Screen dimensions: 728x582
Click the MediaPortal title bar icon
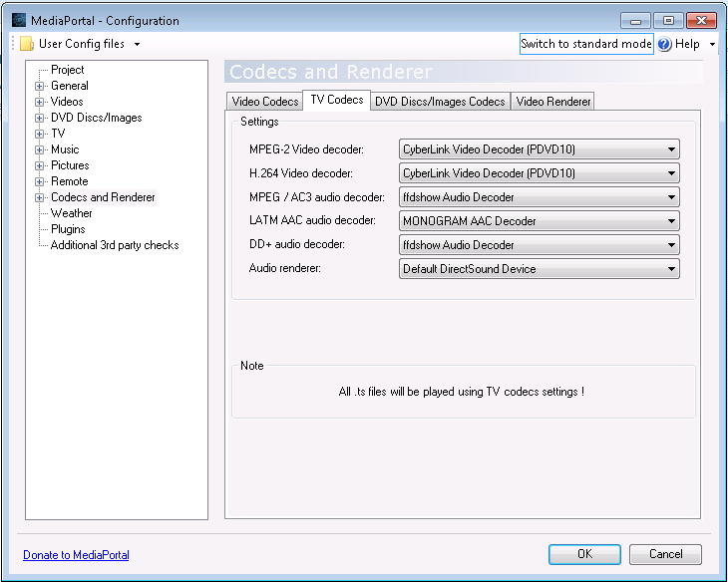point(18,20)
